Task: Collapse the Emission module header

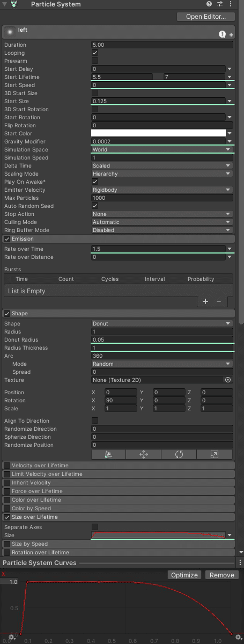Action: pos(119,238)
